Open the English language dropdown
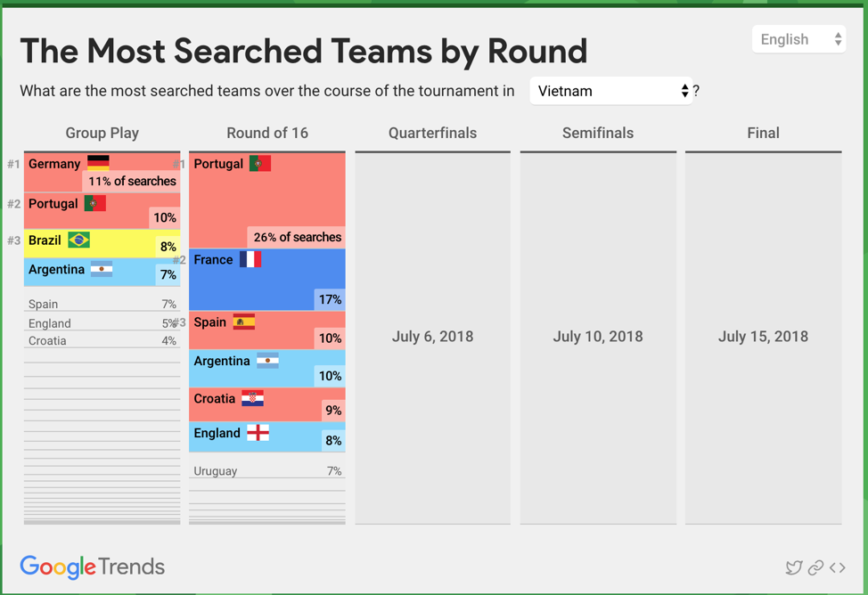Image resolution: width=868 pixels, height=595 pixels. [799, 39]
